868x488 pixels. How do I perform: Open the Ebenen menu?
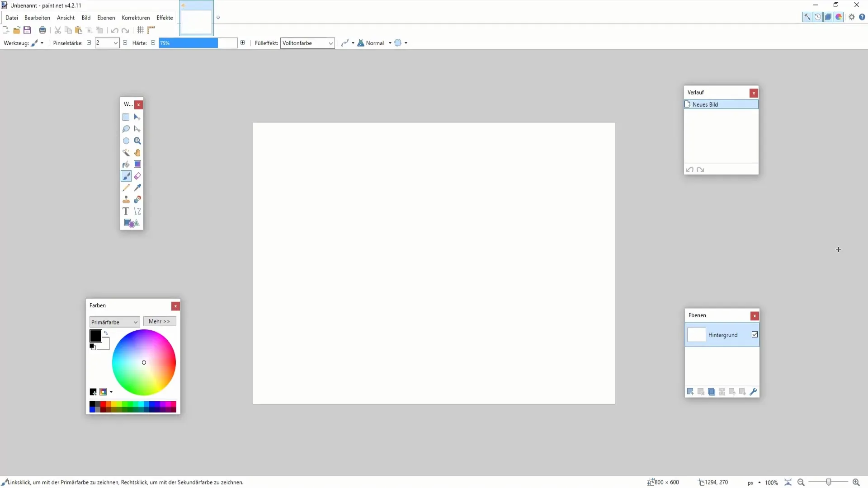106,18
